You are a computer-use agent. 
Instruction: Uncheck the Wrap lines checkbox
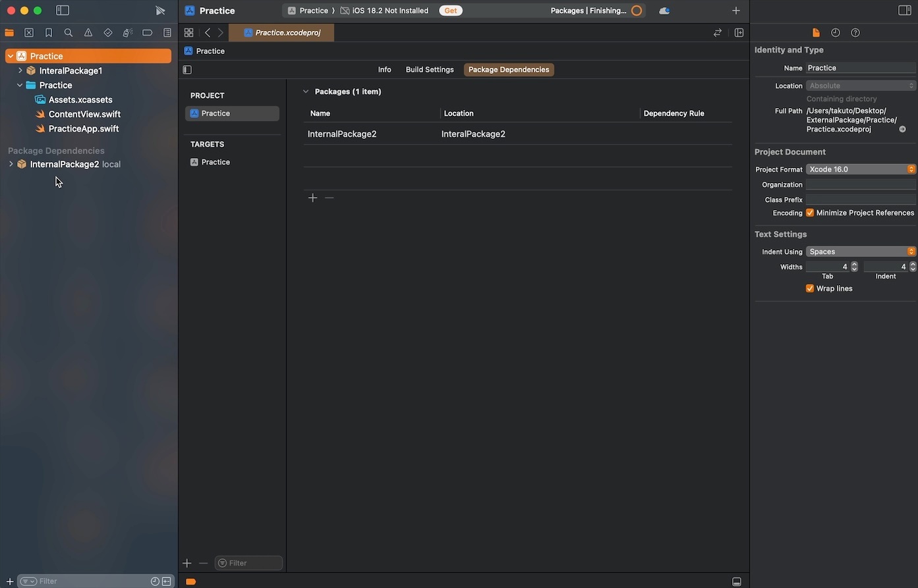pyautogui.click(x=810, y=288)
